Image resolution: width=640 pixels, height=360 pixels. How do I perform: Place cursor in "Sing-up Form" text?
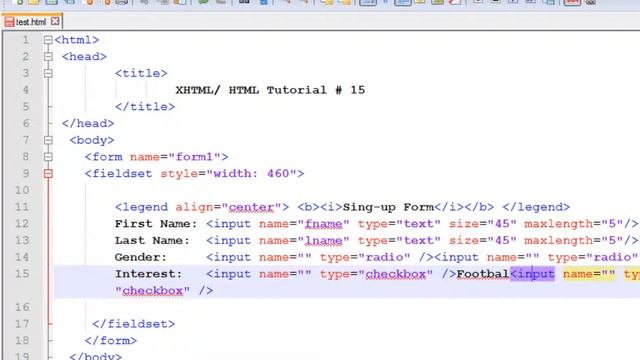click(x=388, y=207)
